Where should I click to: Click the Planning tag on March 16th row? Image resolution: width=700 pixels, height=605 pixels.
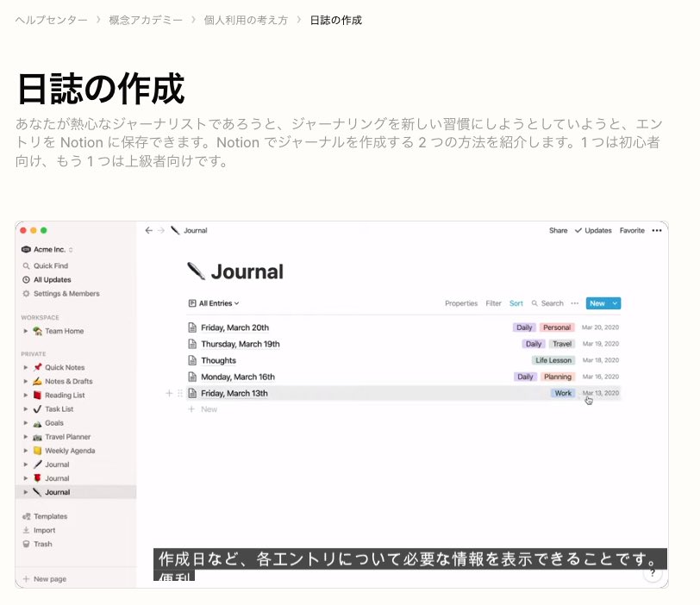coord(558,377)
